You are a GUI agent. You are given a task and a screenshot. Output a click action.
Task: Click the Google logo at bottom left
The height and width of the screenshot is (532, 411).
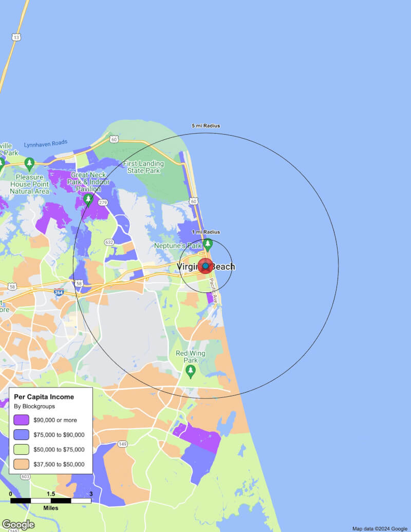point(18,525)
